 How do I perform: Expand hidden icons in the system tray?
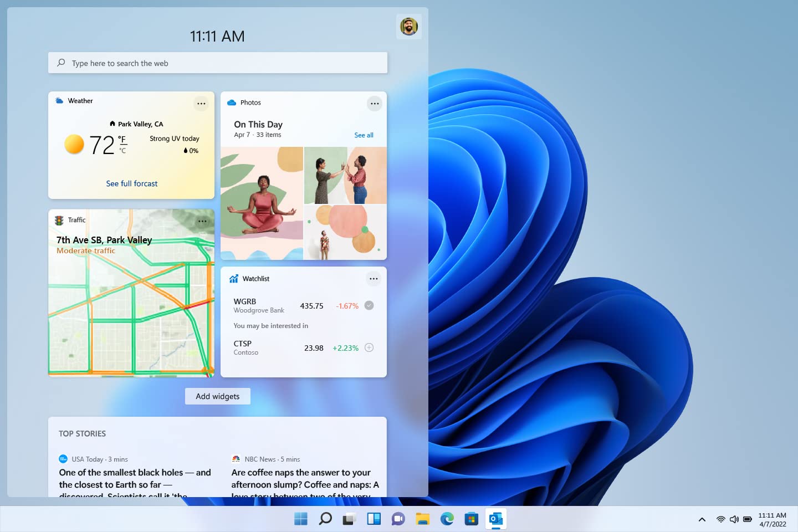click(701, 519)
